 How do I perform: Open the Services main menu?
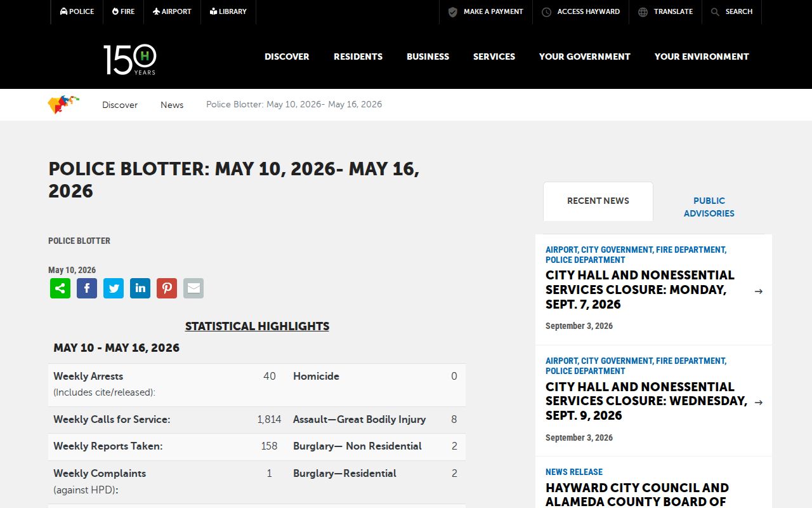pyautogui.click(x=494, y=57)
